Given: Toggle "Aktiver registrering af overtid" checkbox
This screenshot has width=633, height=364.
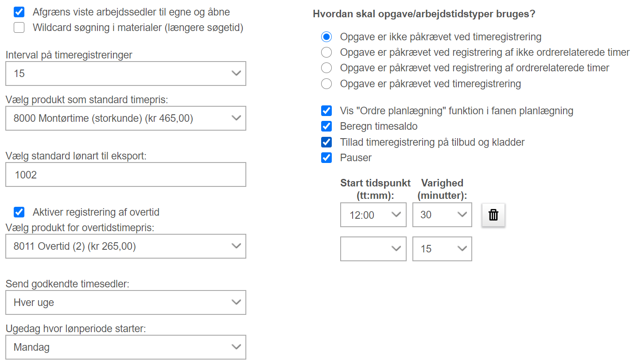Looking at the screenshot, I should 19,212.
